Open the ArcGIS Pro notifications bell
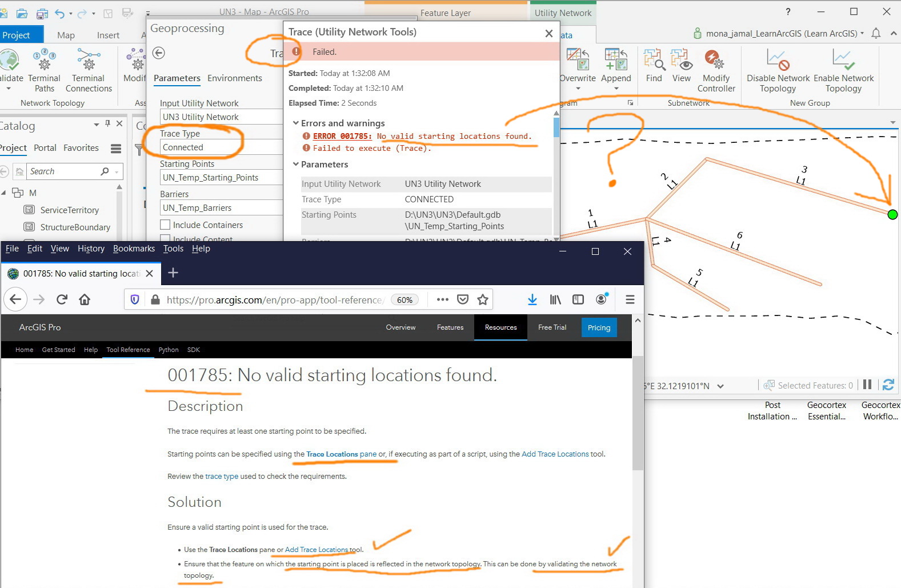Screen dimensions: 901x588 876,33
